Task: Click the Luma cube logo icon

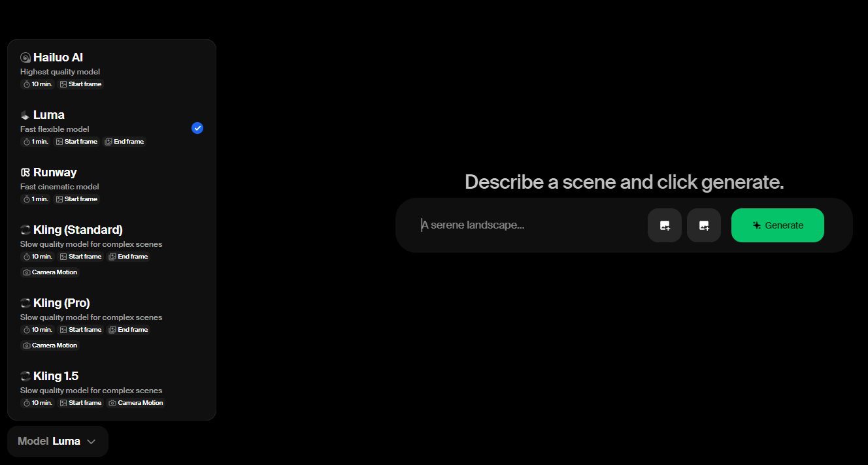Action: [25, 115]
